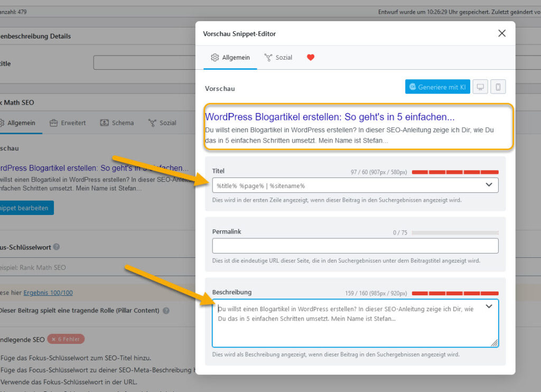Image resolution: width=541 pixels, height=392 pixels.
Task: Click the red heart icon tab
Action: click(311, 57)
